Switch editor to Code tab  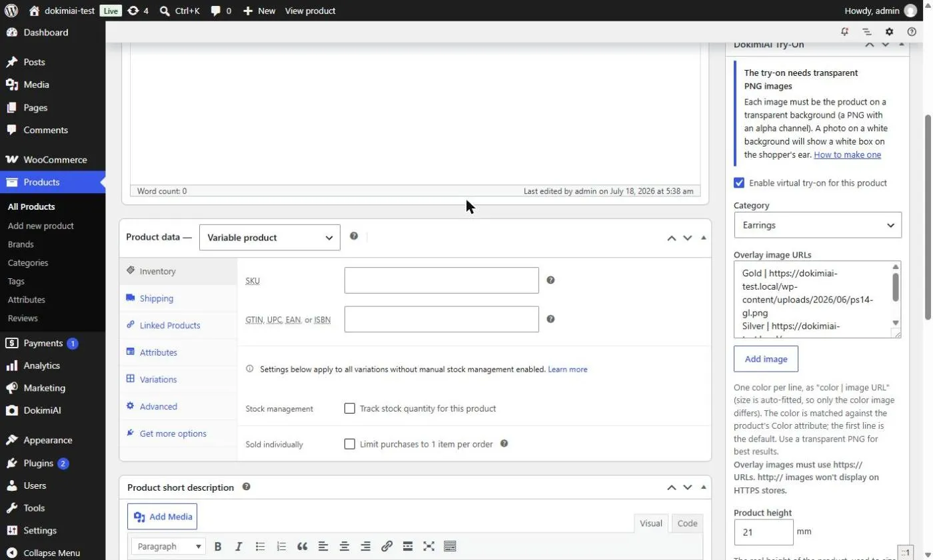[x=687, y=523]
